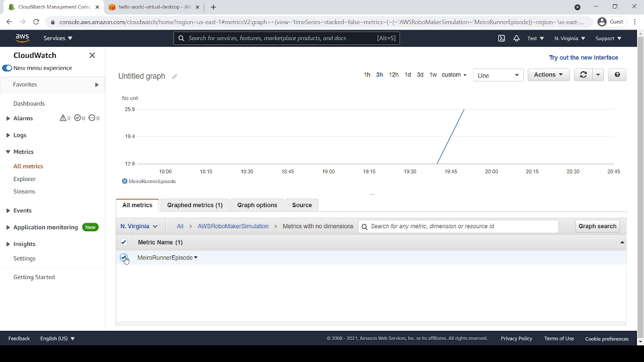The image size is (644, 362).
Task: Switch to the Source tab
Action: 302,205
